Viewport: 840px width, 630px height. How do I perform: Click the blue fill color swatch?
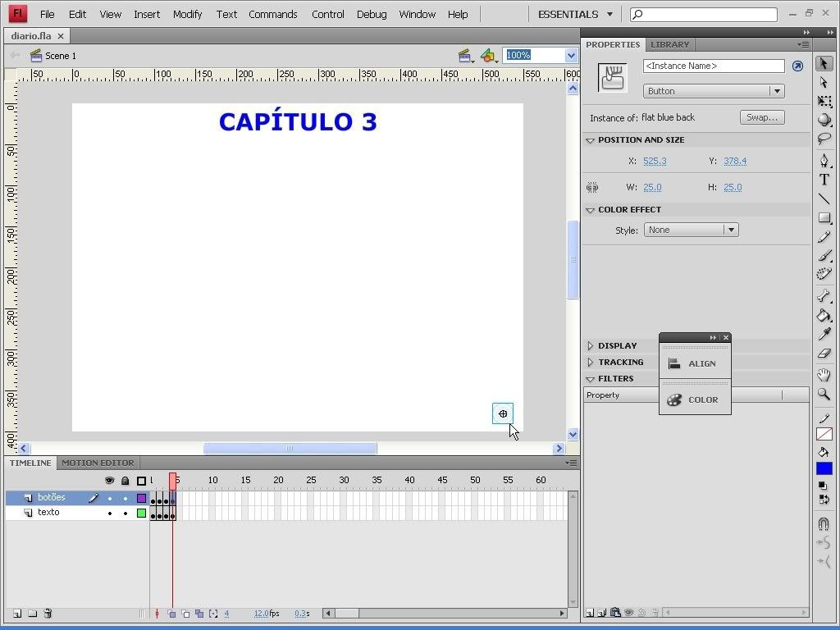click(x=824, y=468)
